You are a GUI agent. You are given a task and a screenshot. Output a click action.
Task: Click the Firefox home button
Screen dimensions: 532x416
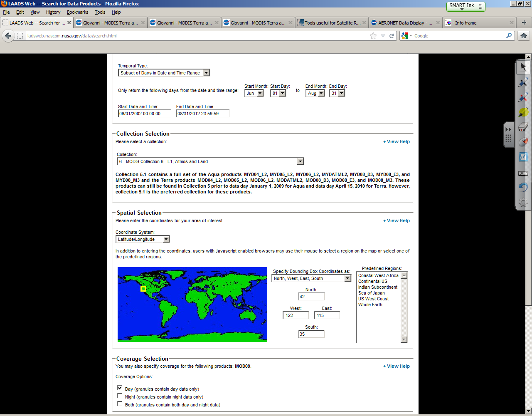pyautogui.click(x=524, y=36)
